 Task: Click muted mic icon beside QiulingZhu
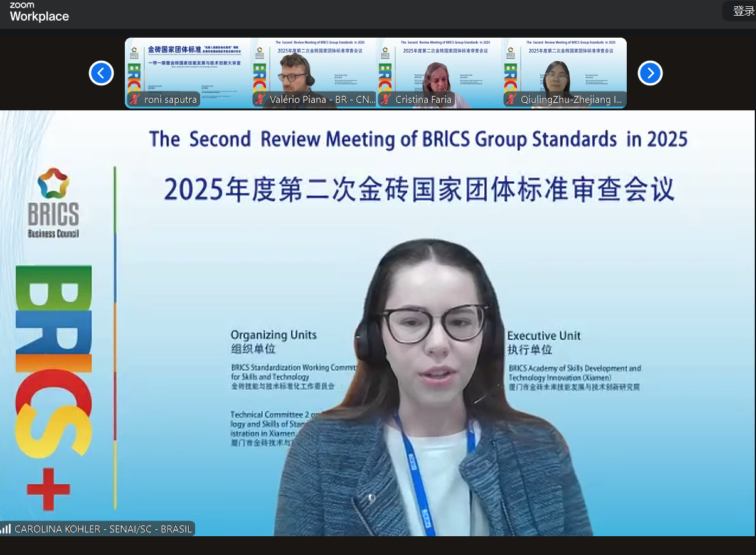(511, 100)
